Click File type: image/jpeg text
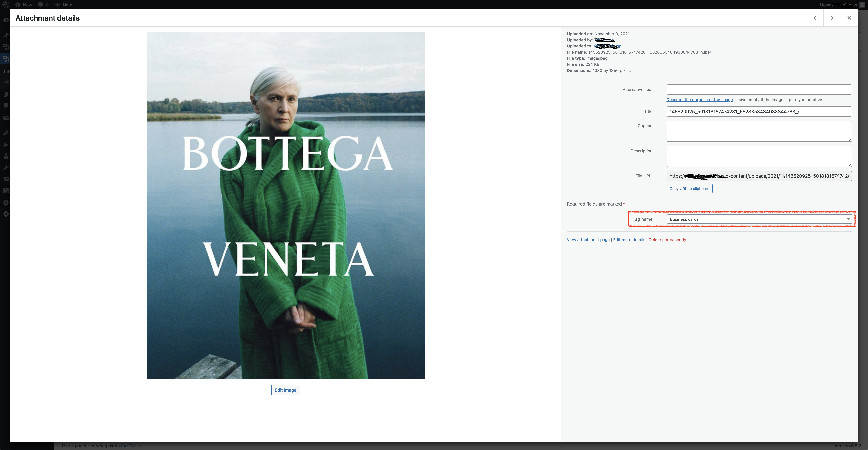 [x=587, y=58]
